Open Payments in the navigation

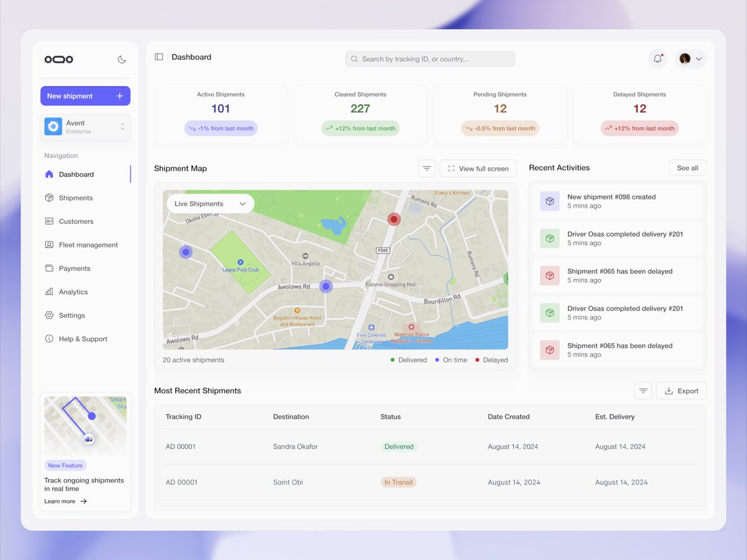tap(85, 269)
